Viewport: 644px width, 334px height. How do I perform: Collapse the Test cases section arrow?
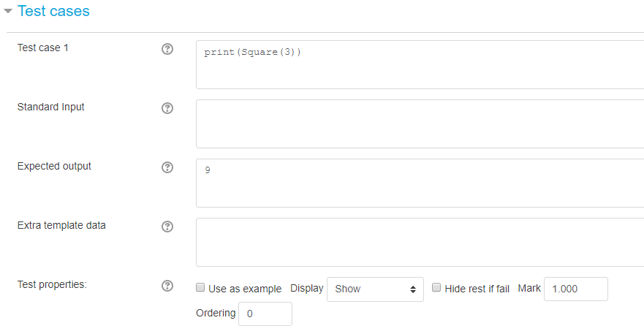pyautogui.click(x=8, y=11)
